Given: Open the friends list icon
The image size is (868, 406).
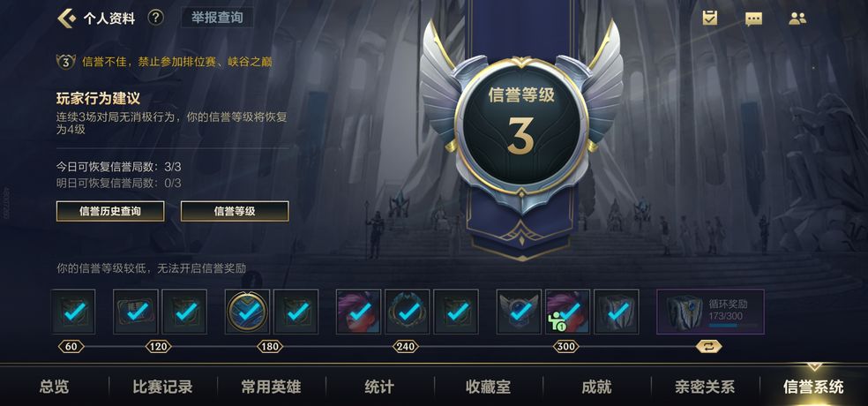Looking at the screenshot, I should [x=797, y=19].
